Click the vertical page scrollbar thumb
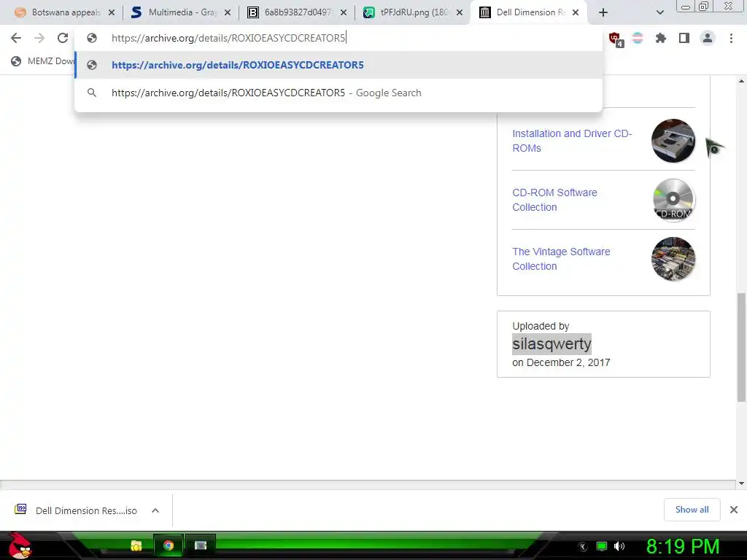This screenshot has width=747, height=560. click(x=741, y=348)
